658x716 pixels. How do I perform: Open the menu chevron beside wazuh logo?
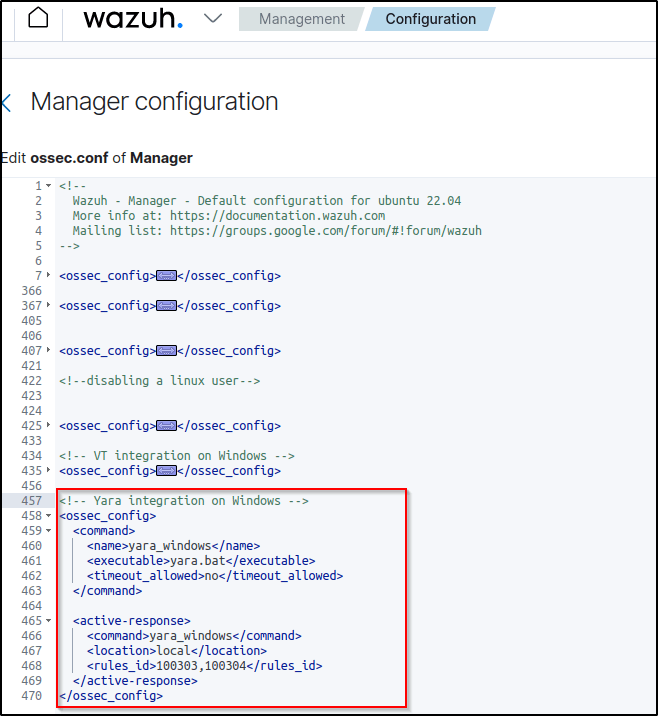[213, 18]
